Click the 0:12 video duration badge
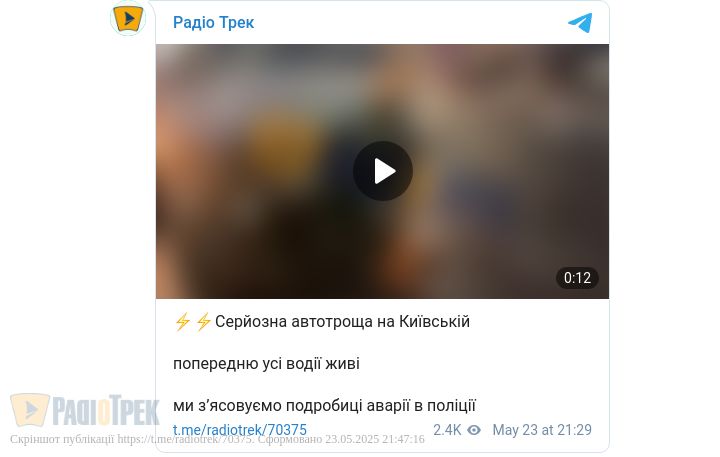This screenshot has height=457, width=720. pyautogui.click(x=577, y=278)
